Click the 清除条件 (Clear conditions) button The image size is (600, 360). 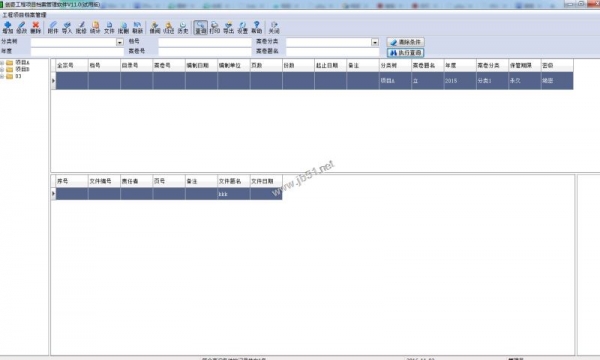pyautogui.click(x=406, y=42)
